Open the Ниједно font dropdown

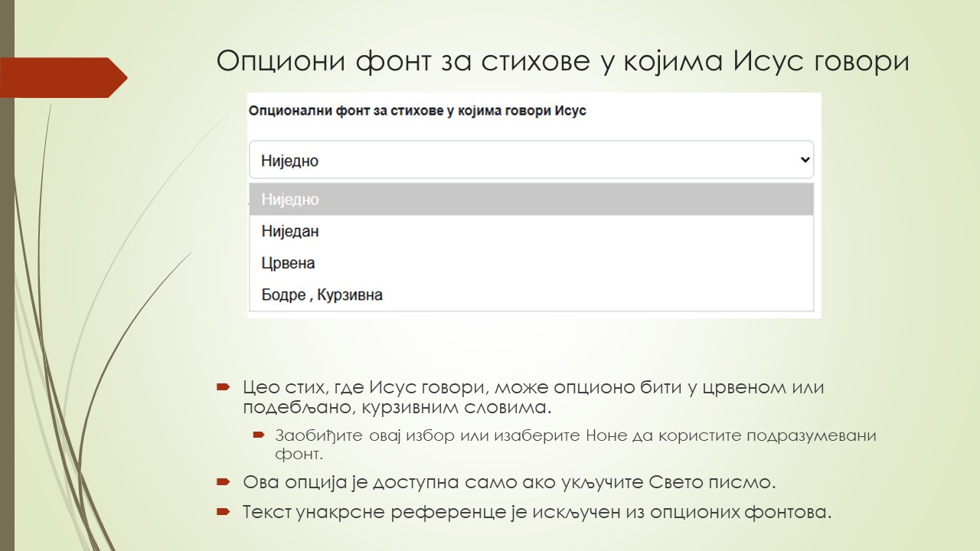[531, 160]
